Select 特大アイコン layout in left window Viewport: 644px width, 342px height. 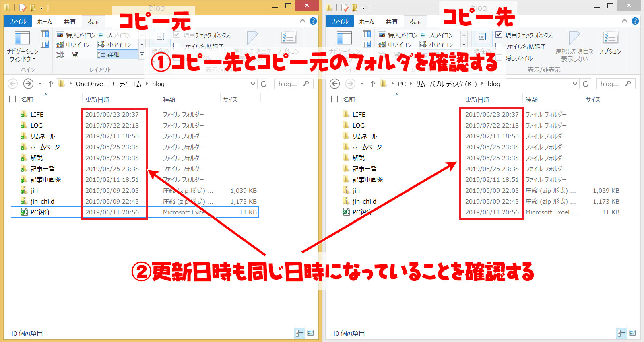(x=76, y=35)
